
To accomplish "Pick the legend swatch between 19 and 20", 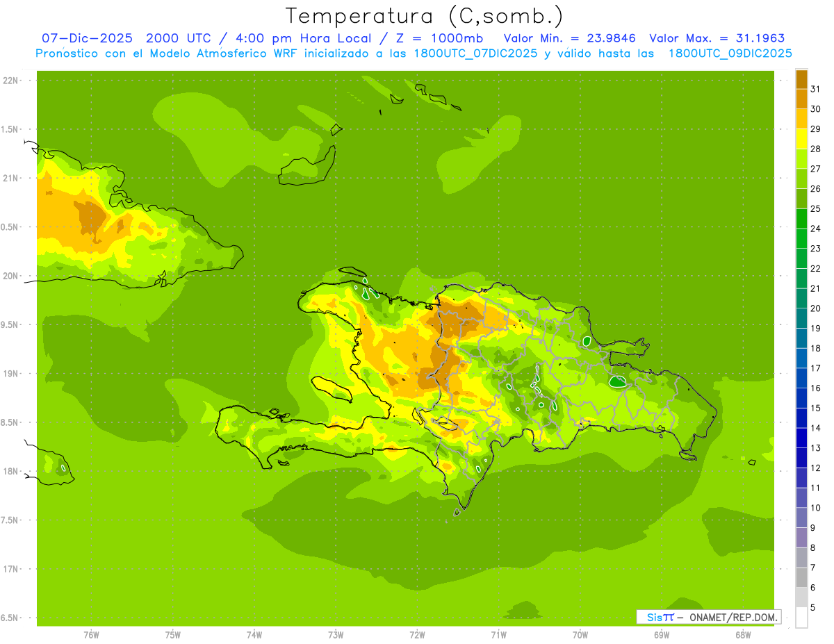I will tap(801, 318).
